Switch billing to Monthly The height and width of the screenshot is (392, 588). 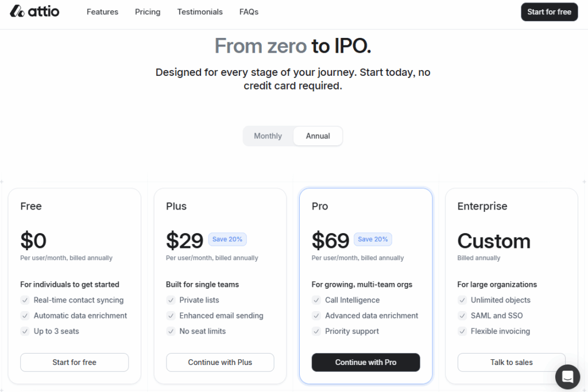[x=268, y=136]
